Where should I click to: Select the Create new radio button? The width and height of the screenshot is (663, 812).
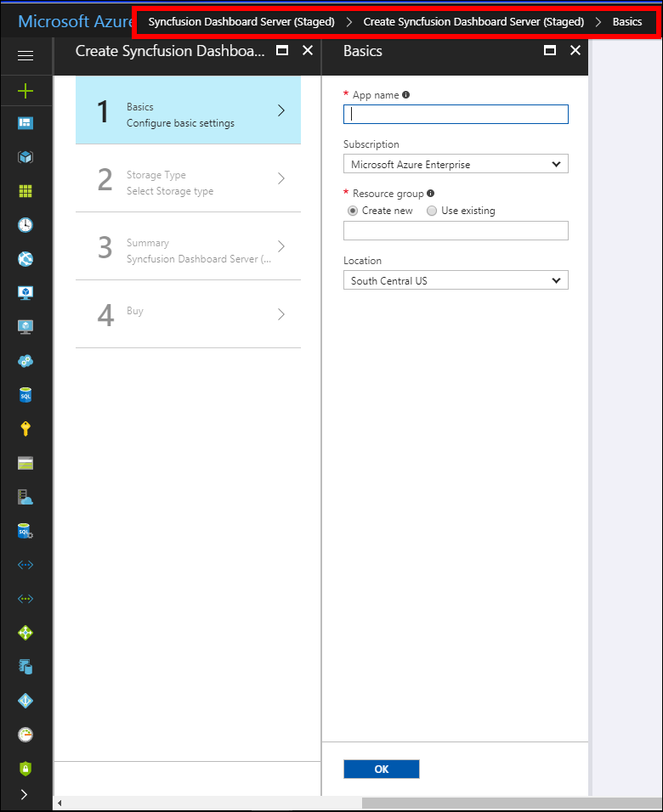pyautogui.click(x=353, y=211)
